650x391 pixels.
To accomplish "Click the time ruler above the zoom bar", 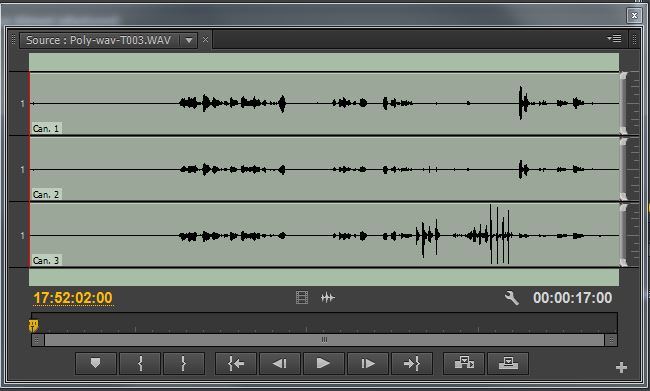I will click(324, 323).
